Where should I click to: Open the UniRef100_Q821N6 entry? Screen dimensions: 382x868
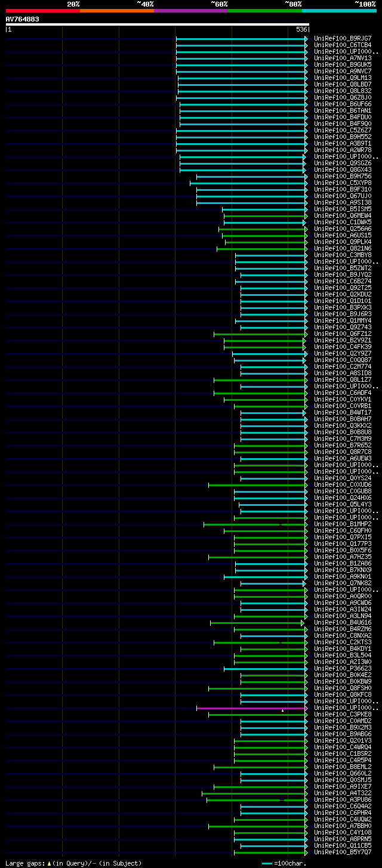click(x=343, y=248)
